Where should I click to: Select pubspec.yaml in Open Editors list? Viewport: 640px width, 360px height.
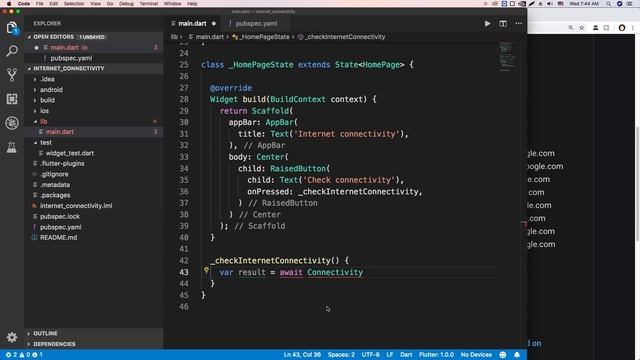click(x=71, y=58)
